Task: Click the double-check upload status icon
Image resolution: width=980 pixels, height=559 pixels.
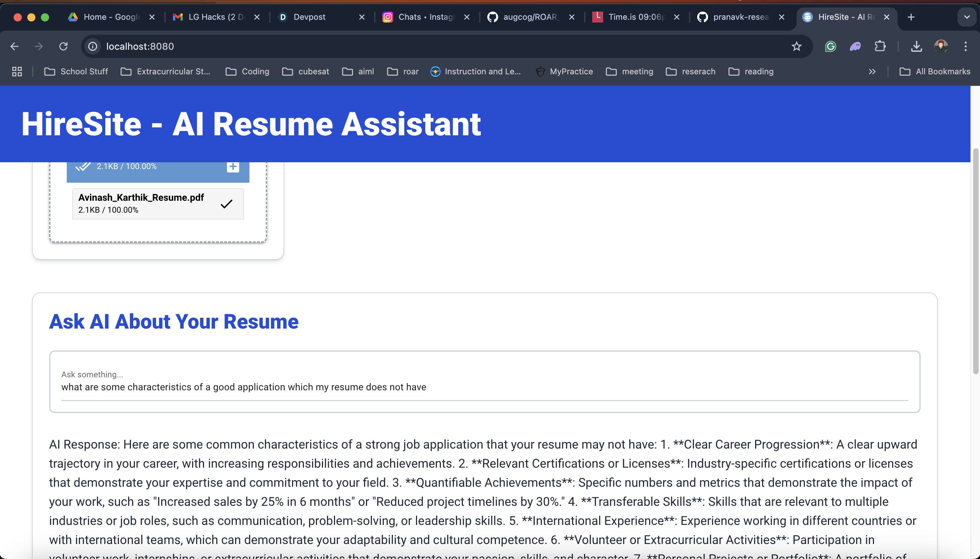Action: pos(83,167)
